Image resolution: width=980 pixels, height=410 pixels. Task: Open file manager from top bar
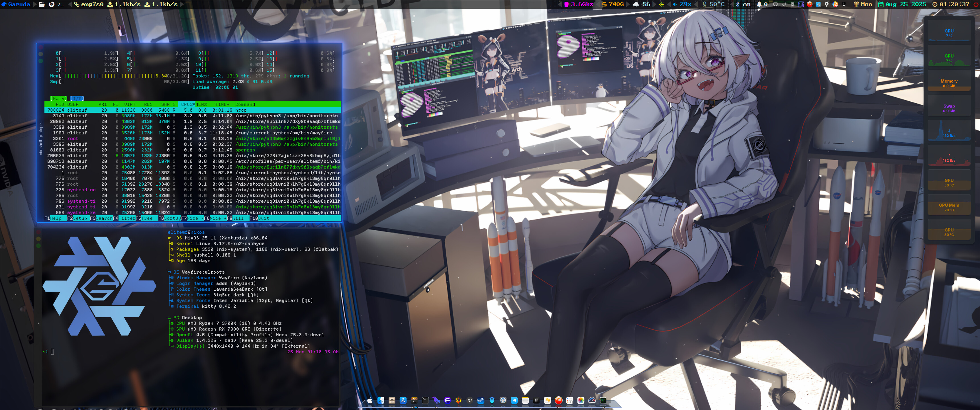click(x=42, y=4)
